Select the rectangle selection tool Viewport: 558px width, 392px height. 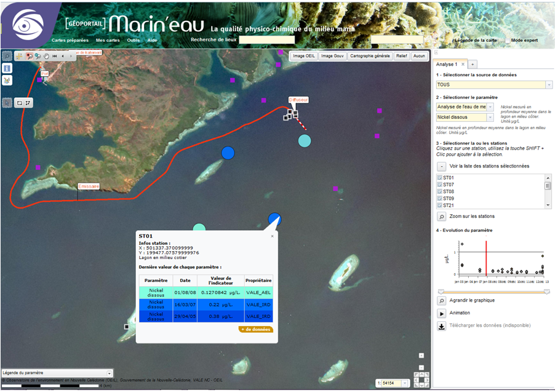[20, 102]
